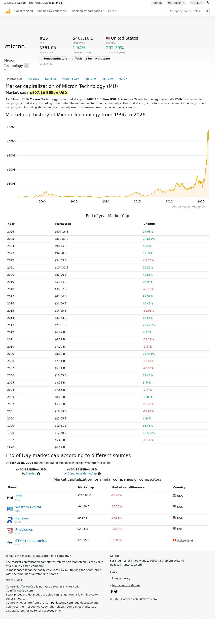Click the search magnifier icon
Viewport: 215px width, 644px height.
click(x=207, y=11)
